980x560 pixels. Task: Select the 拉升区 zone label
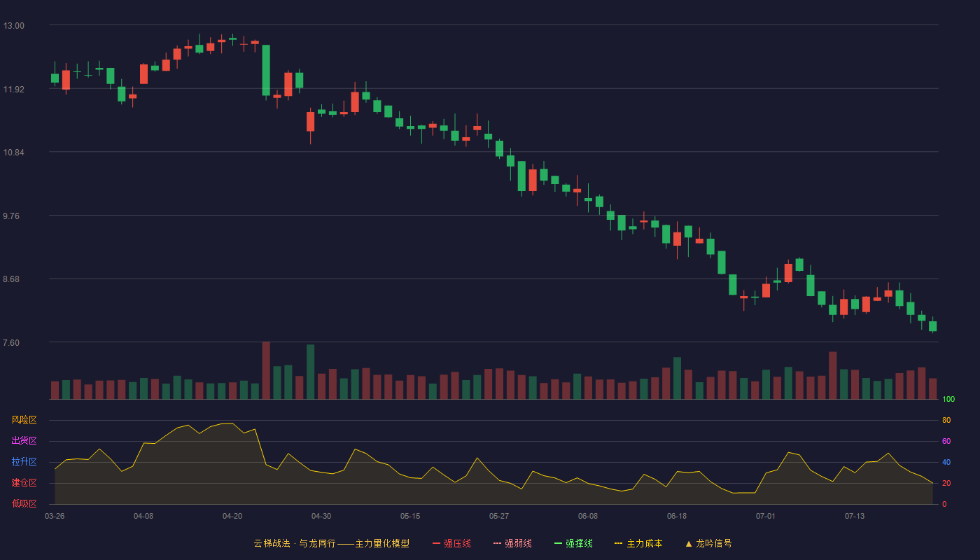24,462
